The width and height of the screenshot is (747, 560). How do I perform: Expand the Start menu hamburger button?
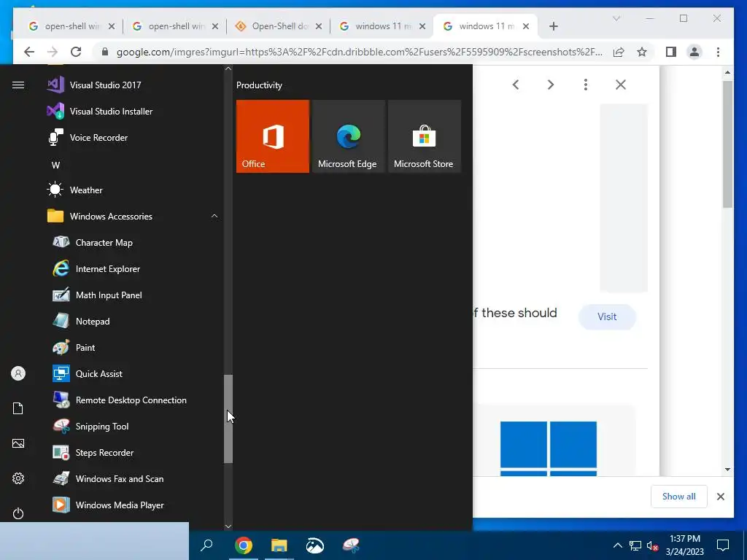[x=18, y=85]
